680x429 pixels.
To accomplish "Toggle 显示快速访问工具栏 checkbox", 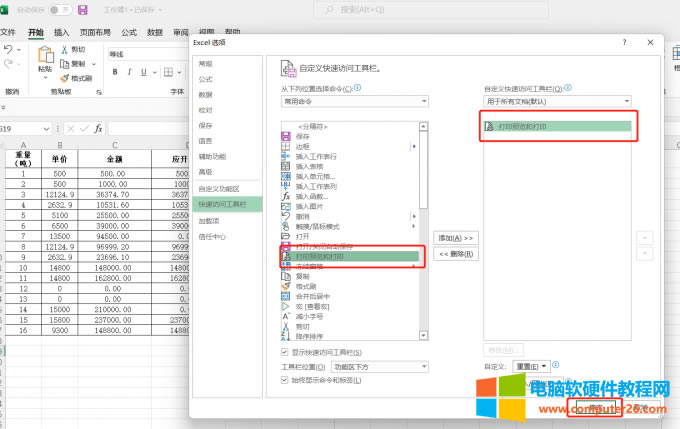I will [x=285, y=352].
